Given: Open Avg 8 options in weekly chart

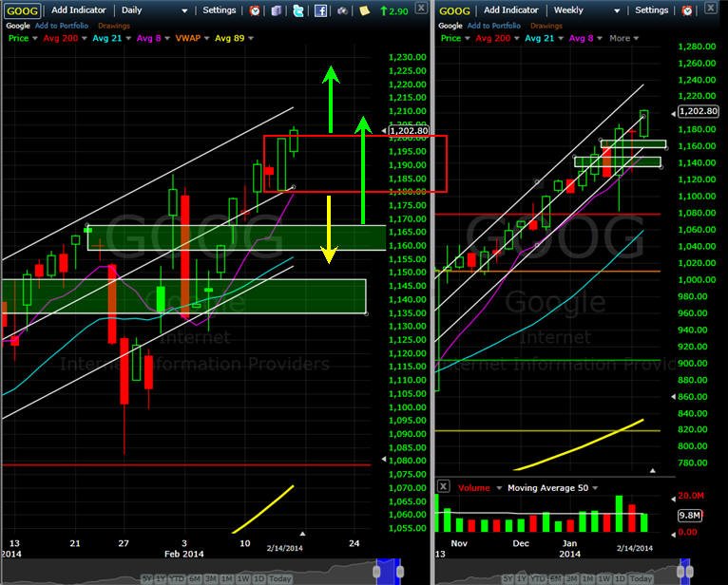Looking at the screenshot, I should point(600,39).
